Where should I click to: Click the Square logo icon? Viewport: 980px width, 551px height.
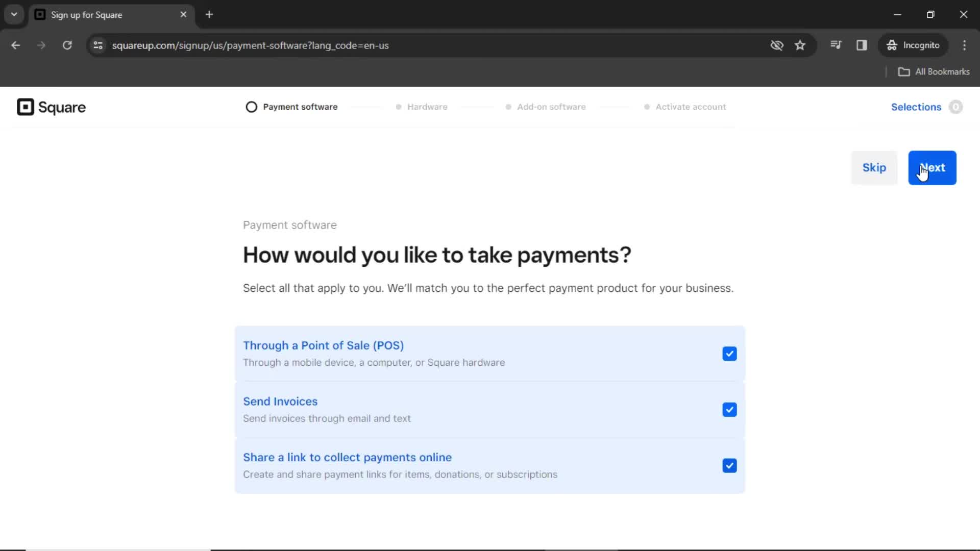pyautogui.click(x=24, y=107)
